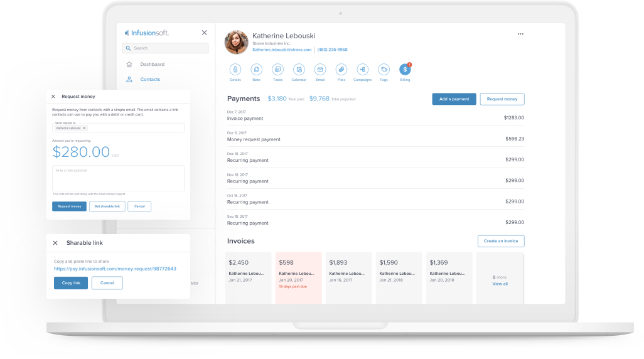Click Get sharable link button

[107, 206]
